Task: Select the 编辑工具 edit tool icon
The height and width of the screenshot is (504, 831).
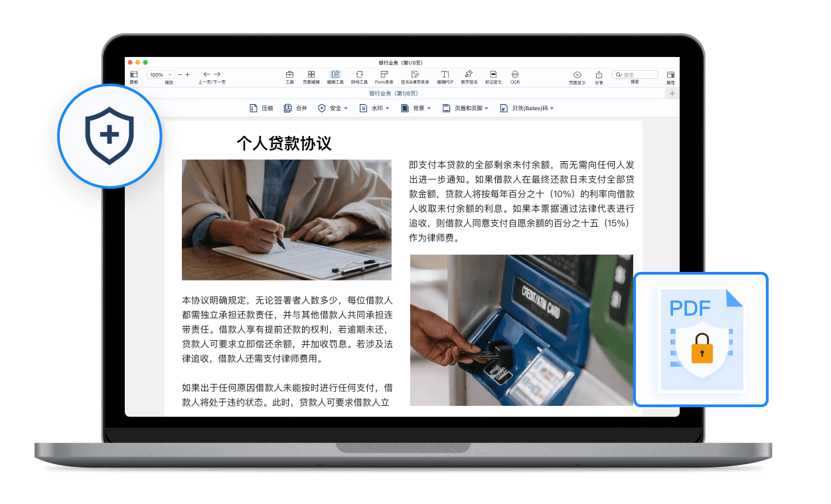Action: (x=335, y=75)
